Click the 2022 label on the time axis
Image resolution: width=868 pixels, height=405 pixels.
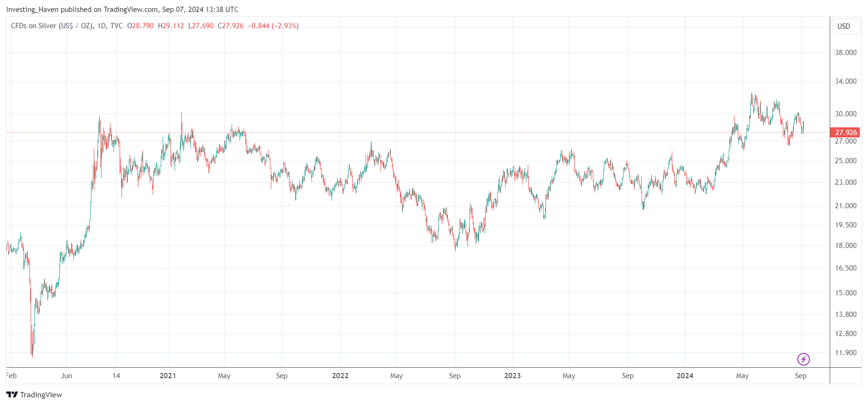pos(340,376)
